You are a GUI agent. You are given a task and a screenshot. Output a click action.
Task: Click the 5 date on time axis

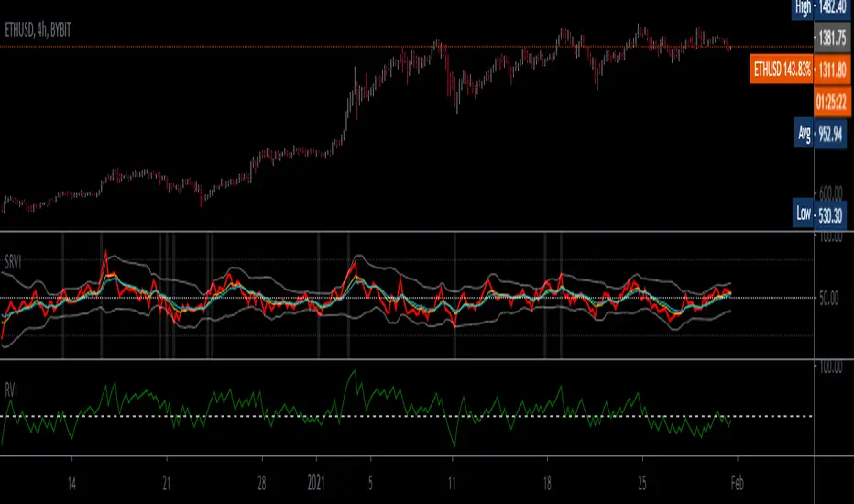pyautogui.click(x=370, y=483)
